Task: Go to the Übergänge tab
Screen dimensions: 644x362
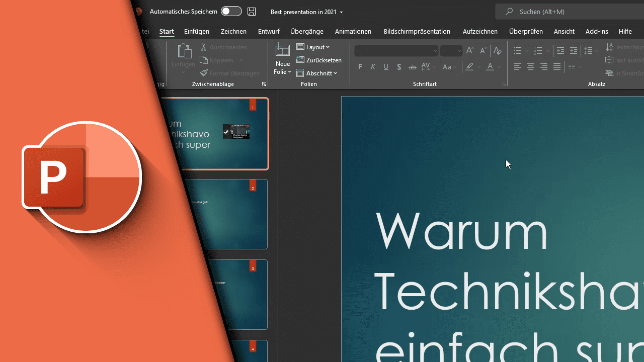Action: (x=307, y=31)
